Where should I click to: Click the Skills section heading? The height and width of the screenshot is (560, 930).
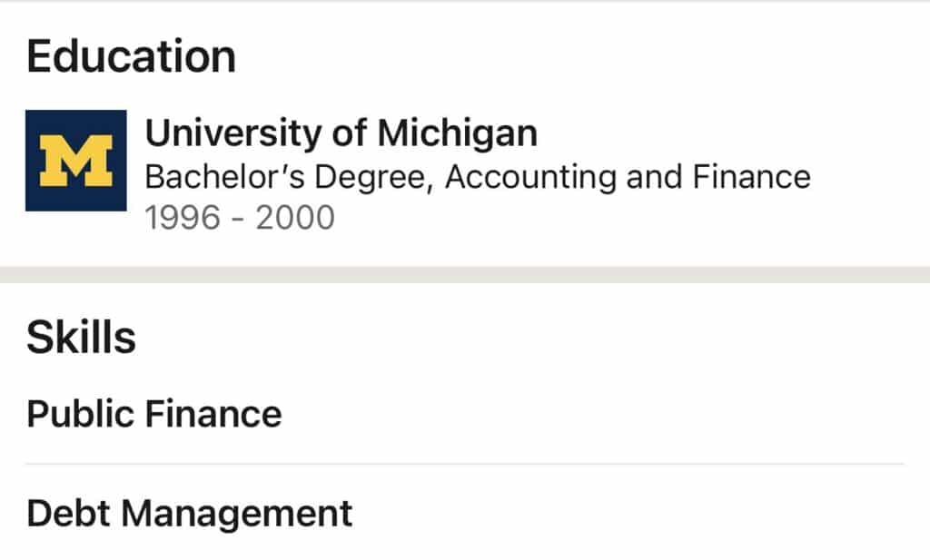pyautogui.click(x=81, y=338)
